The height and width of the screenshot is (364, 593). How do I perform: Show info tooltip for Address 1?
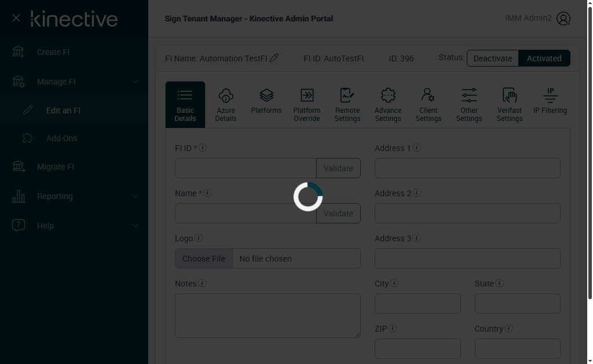pyautogui.click(x=417, y=148)
